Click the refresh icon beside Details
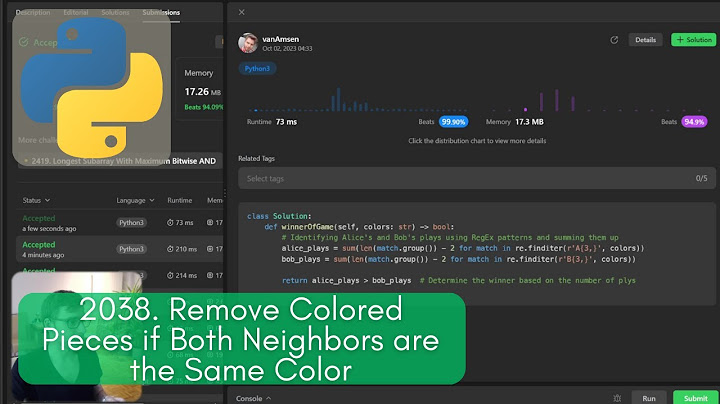 pyautogui.click(x=614, y=40)
